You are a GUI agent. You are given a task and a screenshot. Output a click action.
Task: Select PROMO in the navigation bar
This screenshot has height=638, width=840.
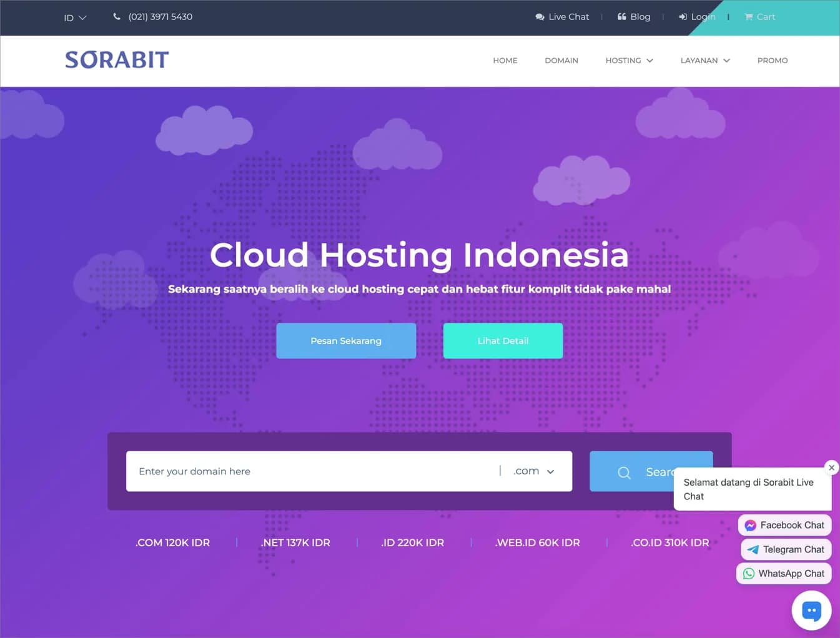point(772,61)
